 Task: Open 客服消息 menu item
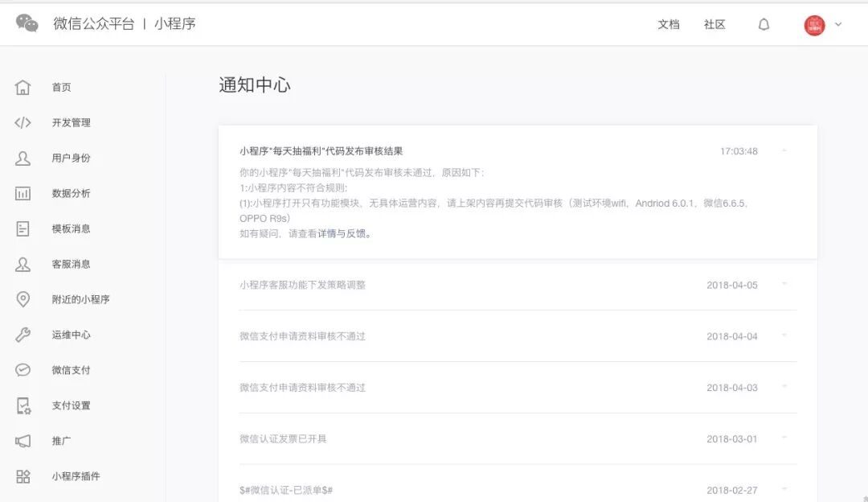pos(71,265)
